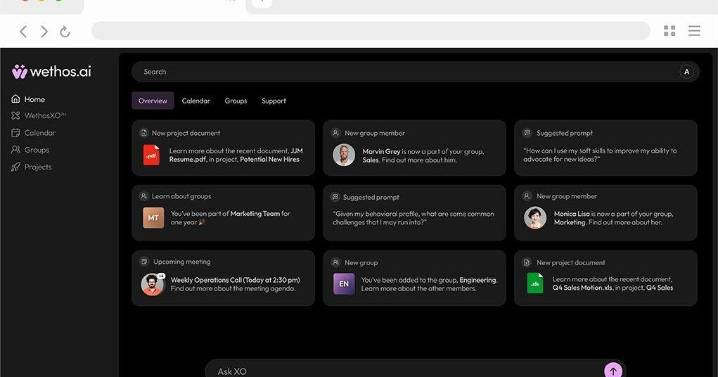This screenshot has width=718, height=377.
Task: Click the 'Upcoming meeting' header icon
Action: click(144, 262)
